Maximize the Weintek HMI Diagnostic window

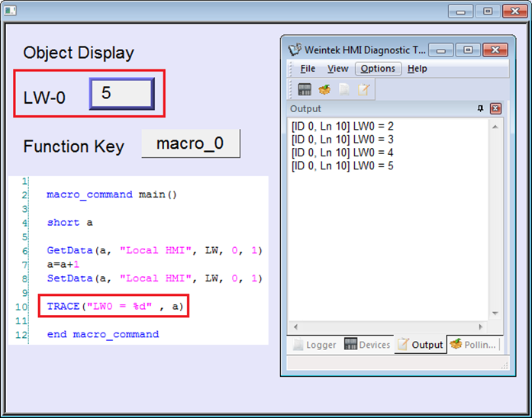coord(468,50)
